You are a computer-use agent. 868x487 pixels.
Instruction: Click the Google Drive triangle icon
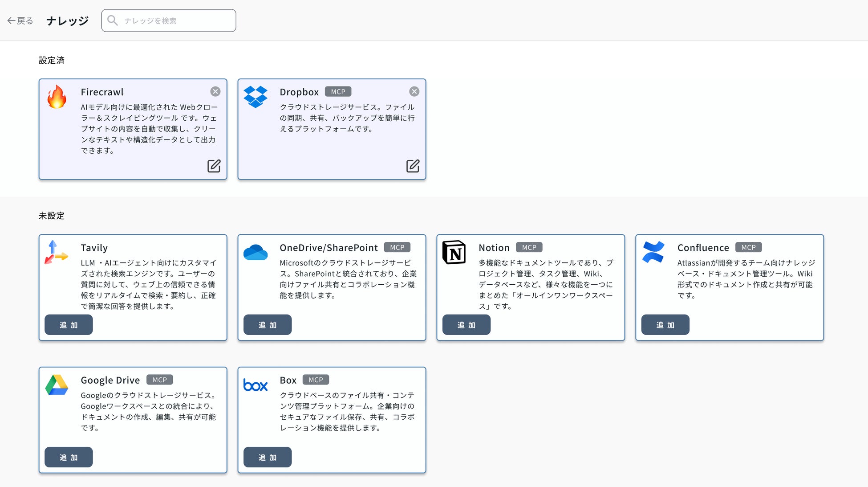point(57,385)
